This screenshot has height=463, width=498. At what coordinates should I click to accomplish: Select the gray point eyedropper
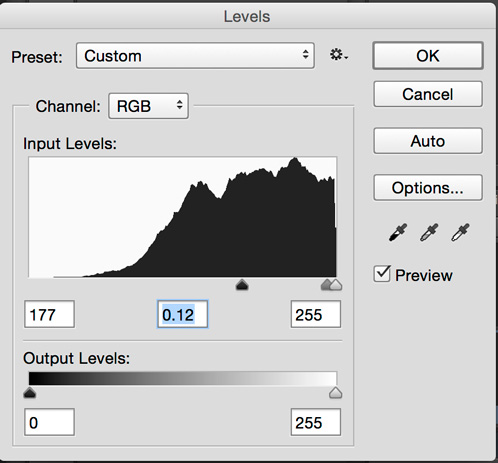click(x=429, y=232)
